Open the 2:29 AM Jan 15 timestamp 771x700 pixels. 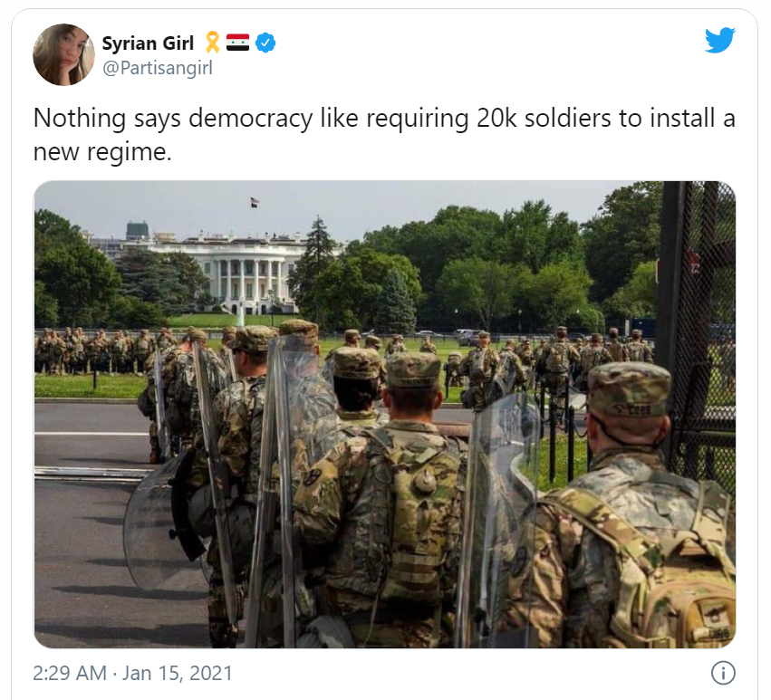point(132,673)
